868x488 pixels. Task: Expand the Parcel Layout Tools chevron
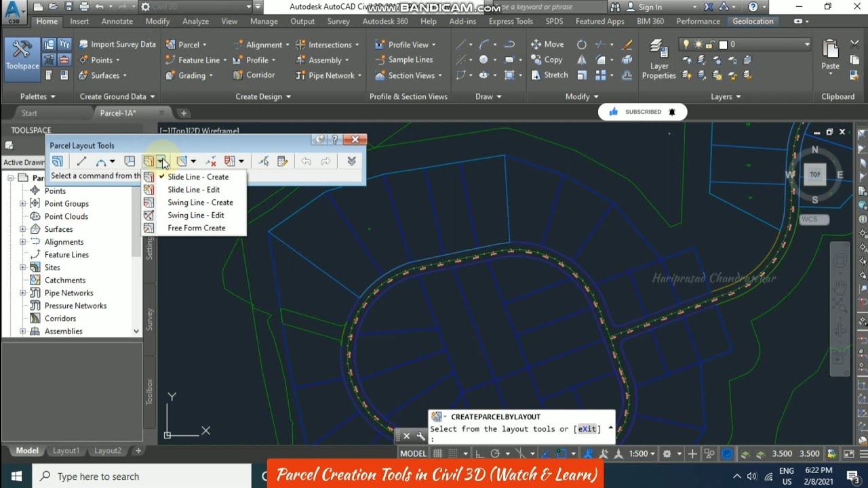(351, 161)
